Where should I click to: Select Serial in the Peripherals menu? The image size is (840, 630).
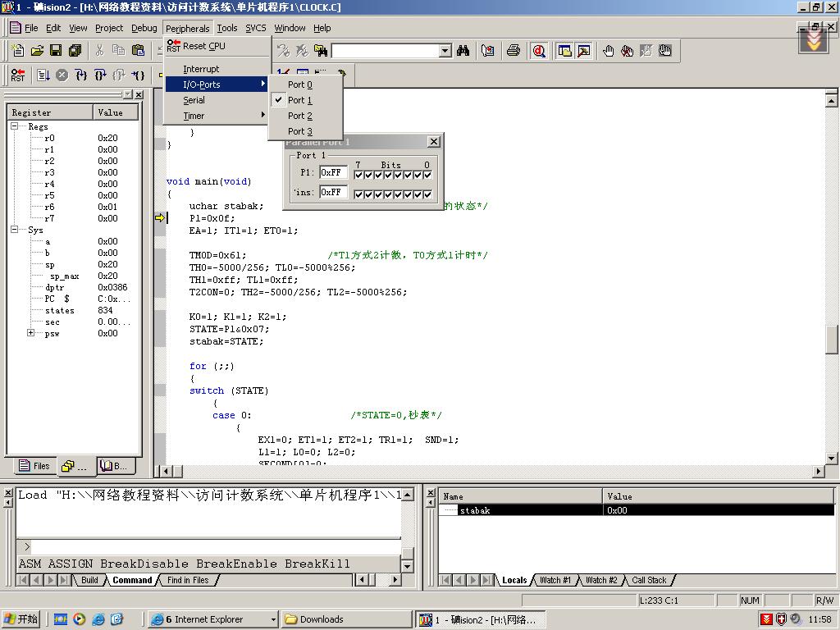coord(217,99)
